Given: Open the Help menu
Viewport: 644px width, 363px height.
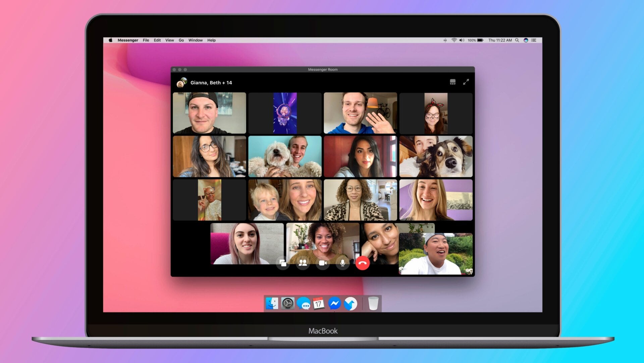Looking at the screenshot, I should tap(211, 40).
